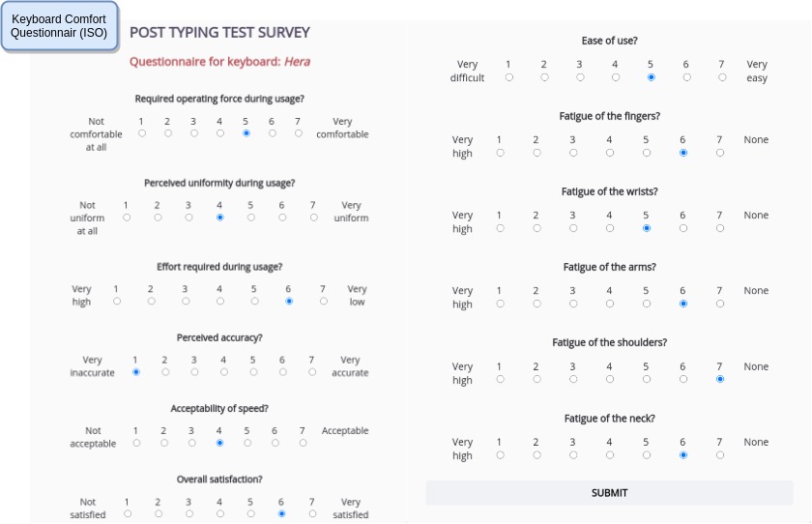The height and width of the screenshot is (524, 812).
Task: Select 3 for required operating force
Action: [x=193, y=133]
